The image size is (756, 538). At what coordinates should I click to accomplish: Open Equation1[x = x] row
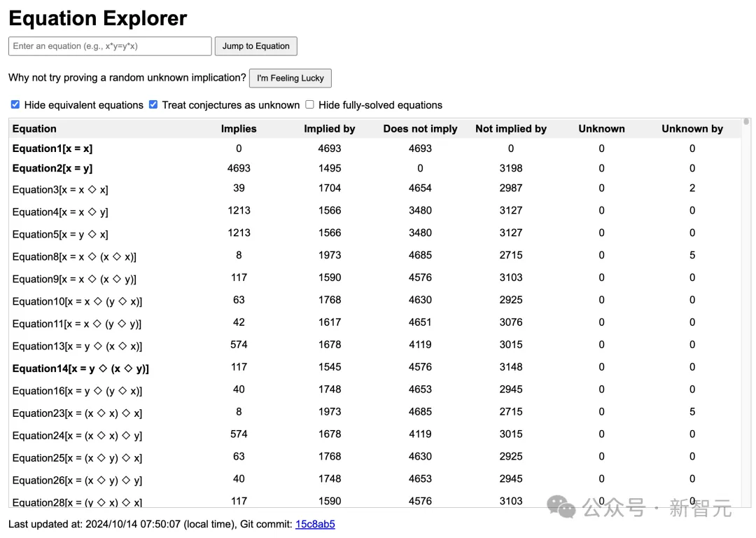tap(52, 149)
